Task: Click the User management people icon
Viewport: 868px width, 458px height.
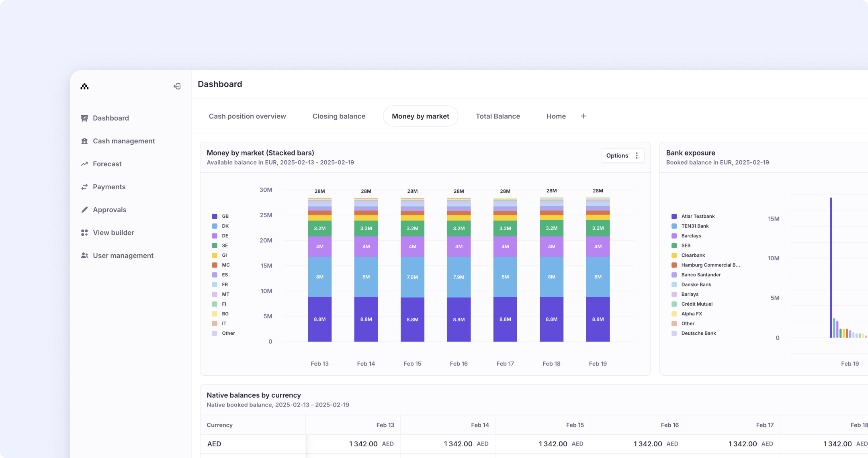Action: pyautogui.click(x=84, y=256)
